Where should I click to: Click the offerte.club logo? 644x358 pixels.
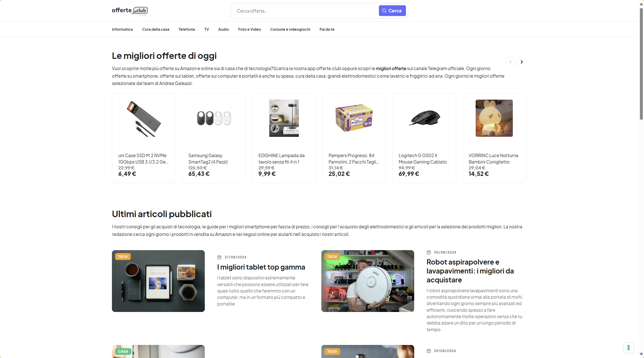click(x=130, y=11)
